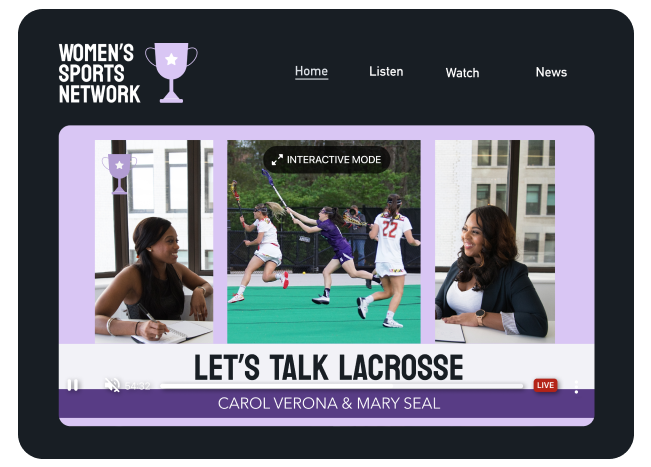Unmute the video sound
The image size is (651, 467).
(x=112, y=385)
